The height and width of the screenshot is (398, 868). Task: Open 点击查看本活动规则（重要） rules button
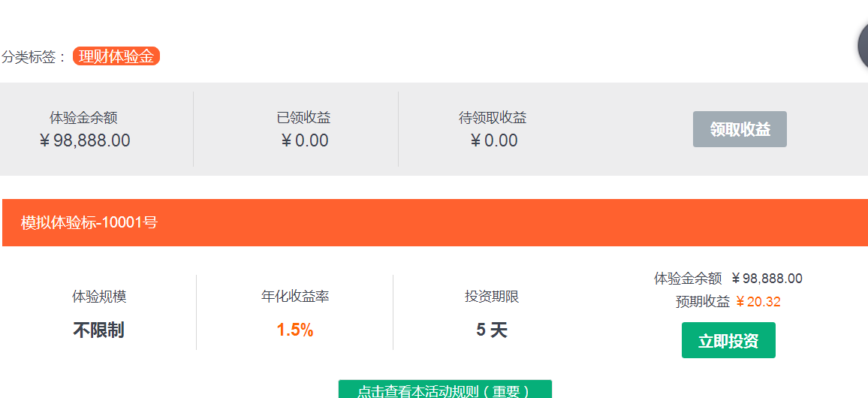click(x=445, y=390)
